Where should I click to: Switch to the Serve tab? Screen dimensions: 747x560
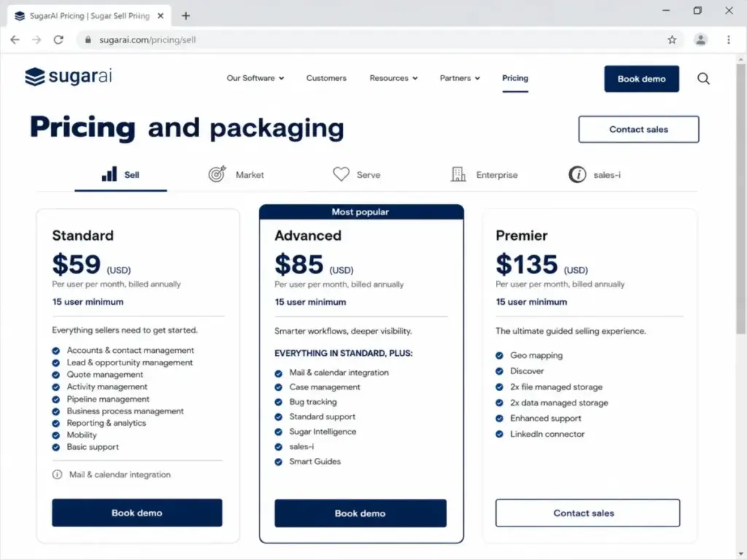click(356, 175)
